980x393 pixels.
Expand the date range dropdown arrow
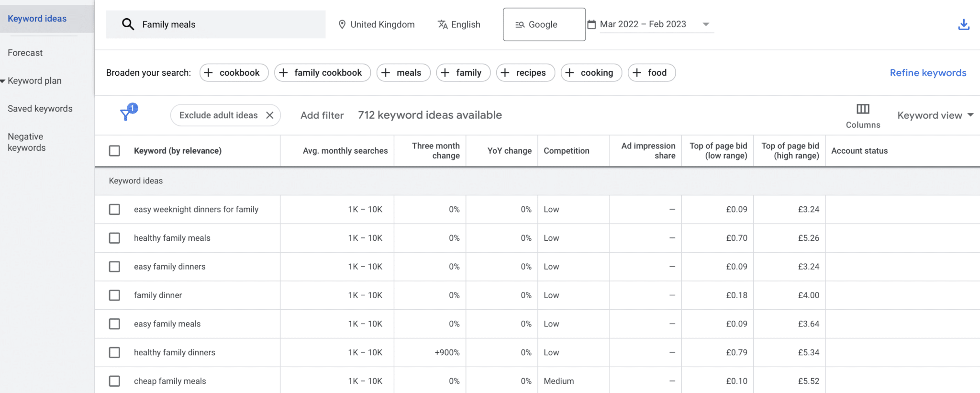(706, 24)
